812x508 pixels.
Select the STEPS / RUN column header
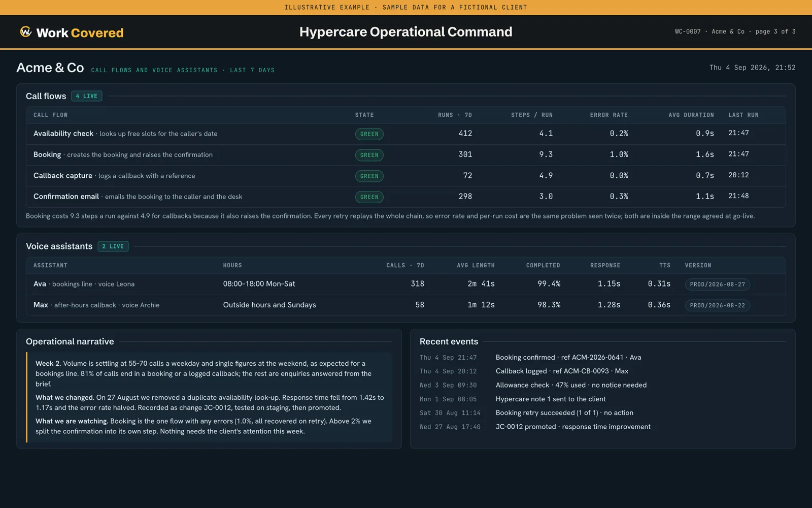pos(532,115)
